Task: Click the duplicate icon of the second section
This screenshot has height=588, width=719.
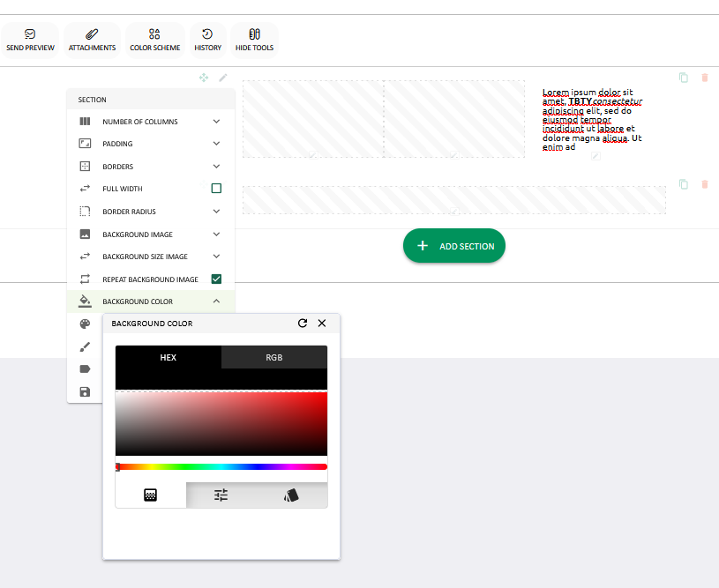Action: tap(684, 184)
